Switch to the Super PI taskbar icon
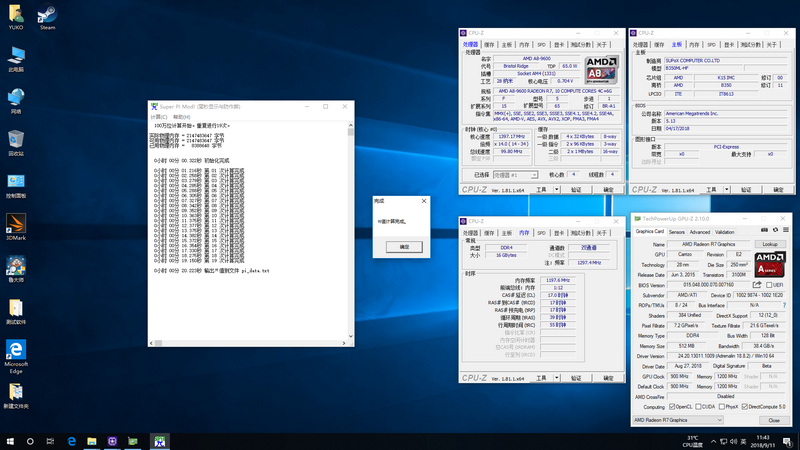 click(160, 441)
